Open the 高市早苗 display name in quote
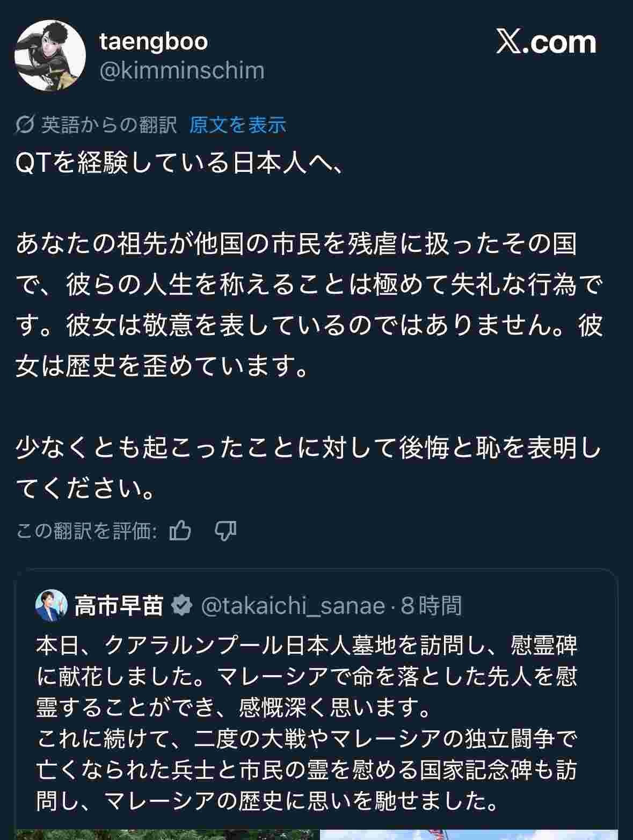This screenshot has width=633, height=840. click(x=119, y=605)
